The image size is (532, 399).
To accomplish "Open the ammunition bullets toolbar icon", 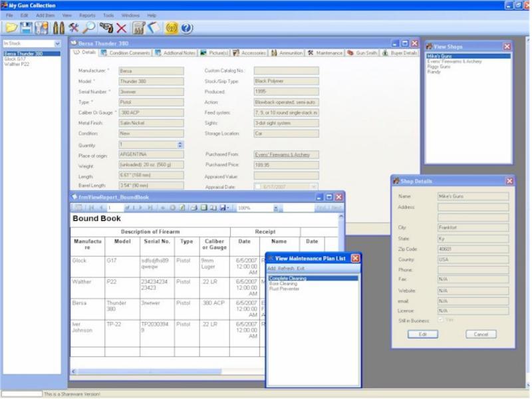I will [59, 28].
